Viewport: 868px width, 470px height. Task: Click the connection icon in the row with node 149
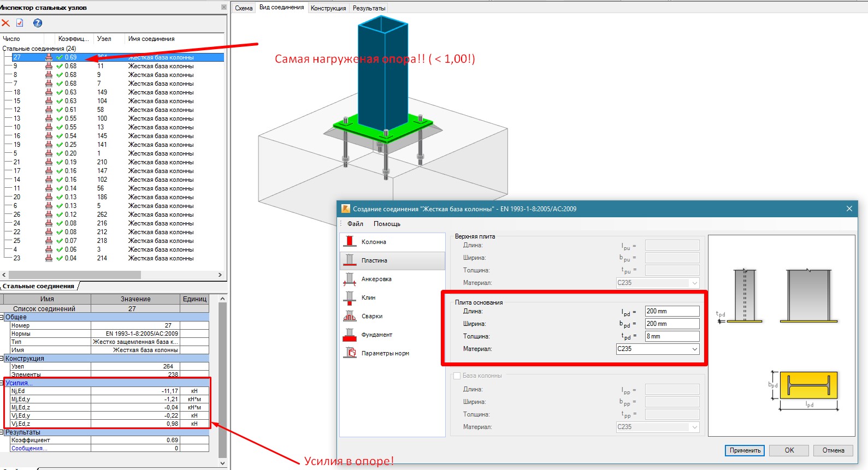(x=49, y=92)
